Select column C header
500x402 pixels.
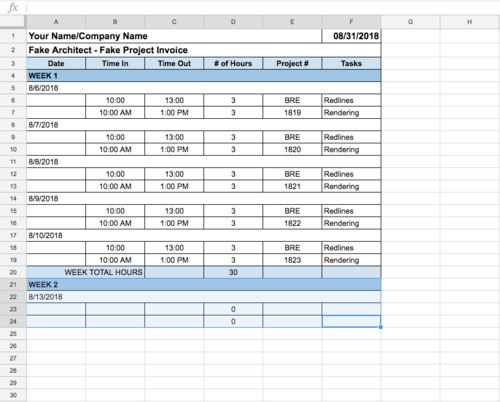[174, 22]
